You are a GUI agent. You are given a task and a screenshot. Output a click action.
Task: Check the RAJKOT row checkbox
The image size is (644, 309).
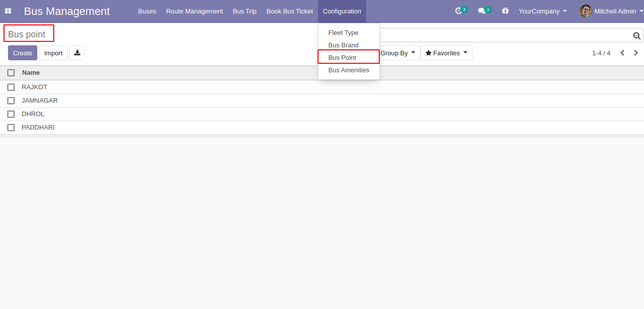pos(11,87)
